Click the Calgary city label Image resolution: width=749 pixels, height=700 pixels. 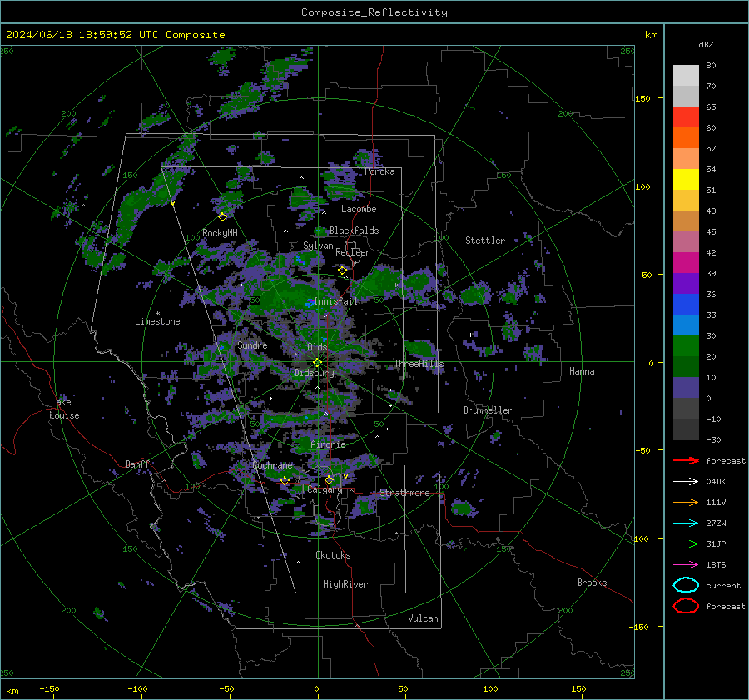pyautogui.click(x=325, y=489)
